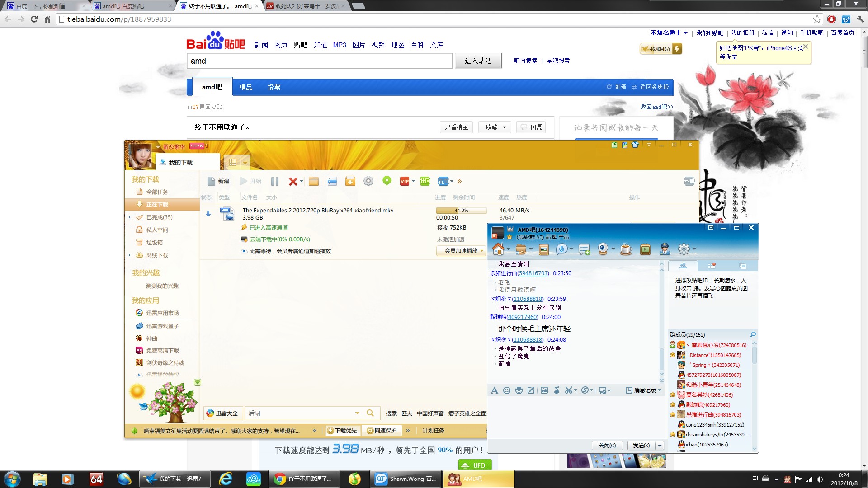This screenshot has height=488, width=868.
Task: Expand the delete options arrow beside red X
Action: click(302, 182)
